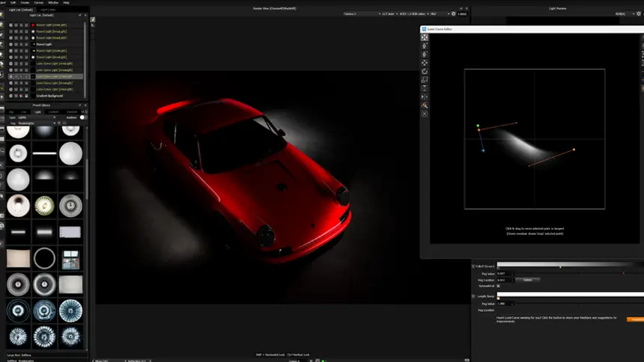644x362 pixels.
Task: Open the Tag Studiolights dropdown
Action: click(x=36, y=123)
